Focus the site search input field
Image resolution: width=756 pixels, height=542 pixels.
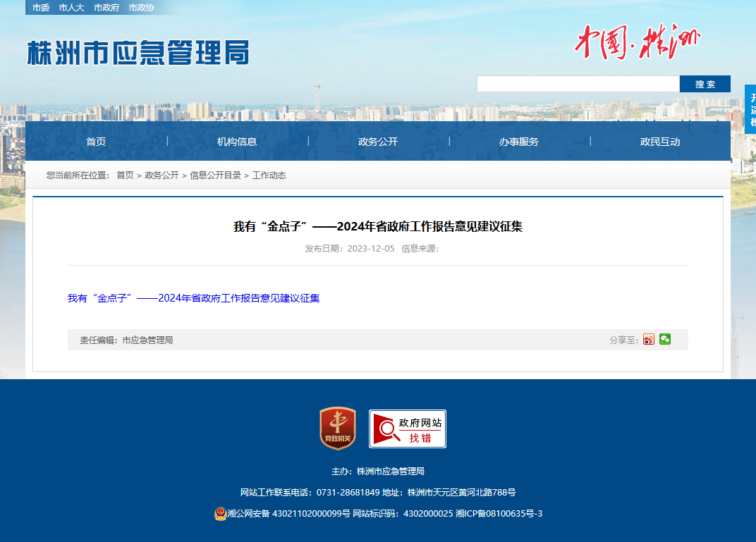click(x=578, y=84)
